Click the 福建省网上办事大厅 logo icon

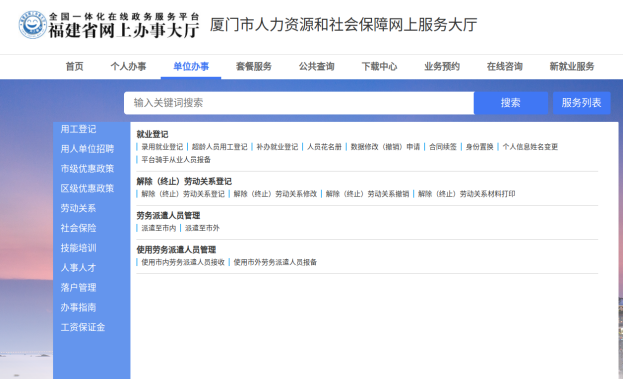click(x=33, y=25)
